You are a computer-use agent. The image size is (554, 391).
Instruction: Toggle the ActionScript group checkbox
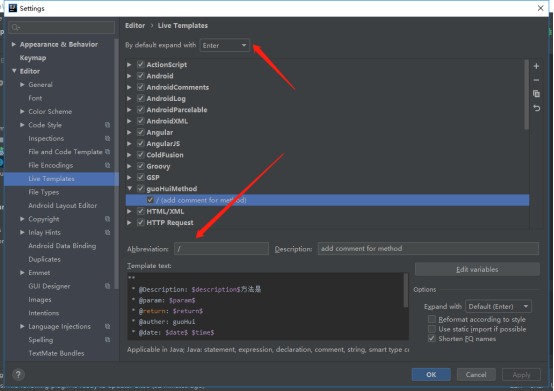(x=141, y=64)
